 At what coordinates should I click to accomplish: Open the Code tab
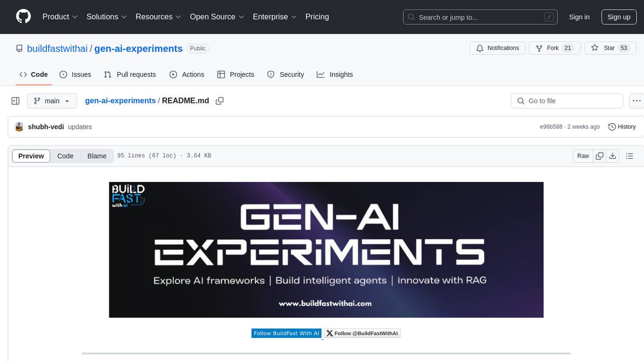coord(34,74)
